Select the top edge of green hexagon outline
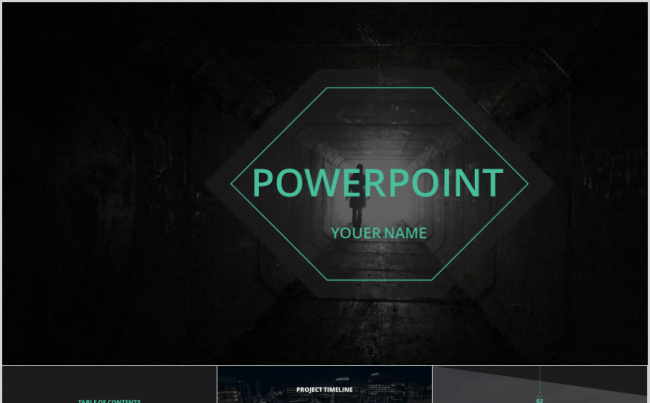This screenshot has width=650, height=403. 379,88
